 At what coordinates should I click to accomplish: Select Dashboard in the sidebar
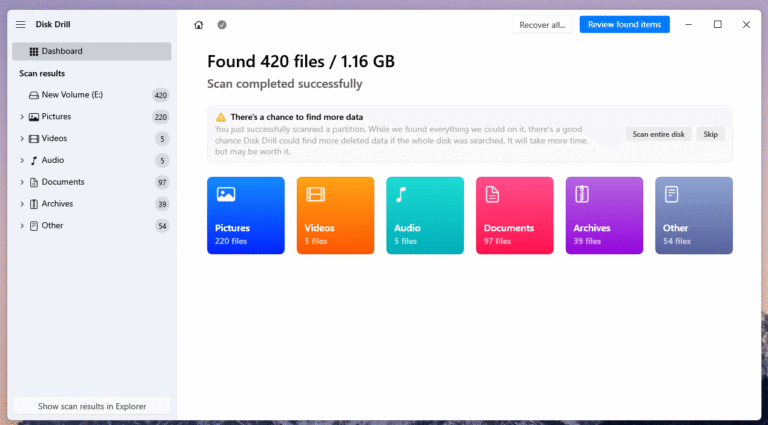[92, 51]
